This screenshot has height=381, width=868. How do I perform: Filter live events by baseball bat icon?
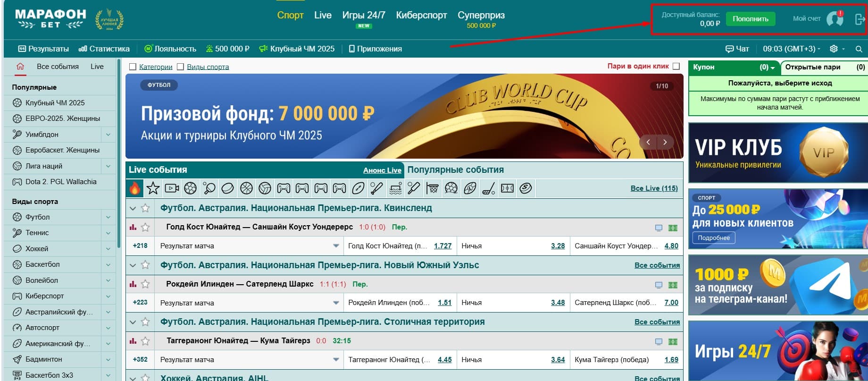[376, 188]
